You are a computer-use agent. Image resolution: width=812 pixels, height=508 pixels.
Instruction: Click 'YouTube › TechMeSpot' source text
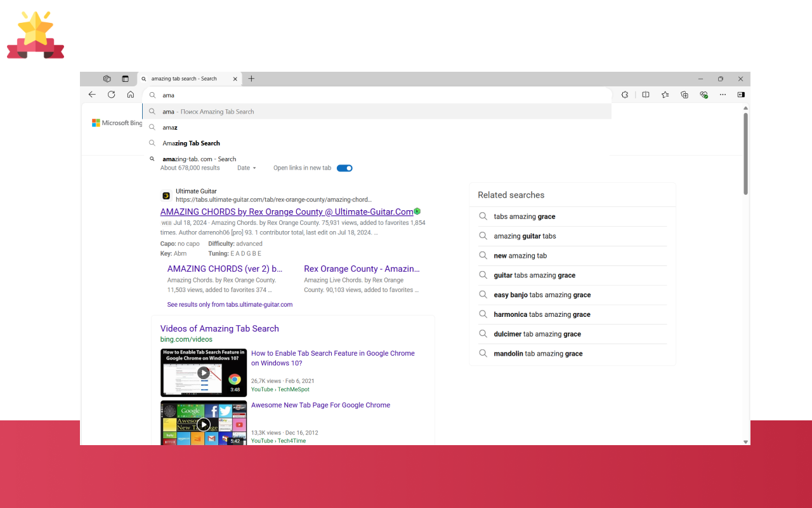tap(280, 390)
